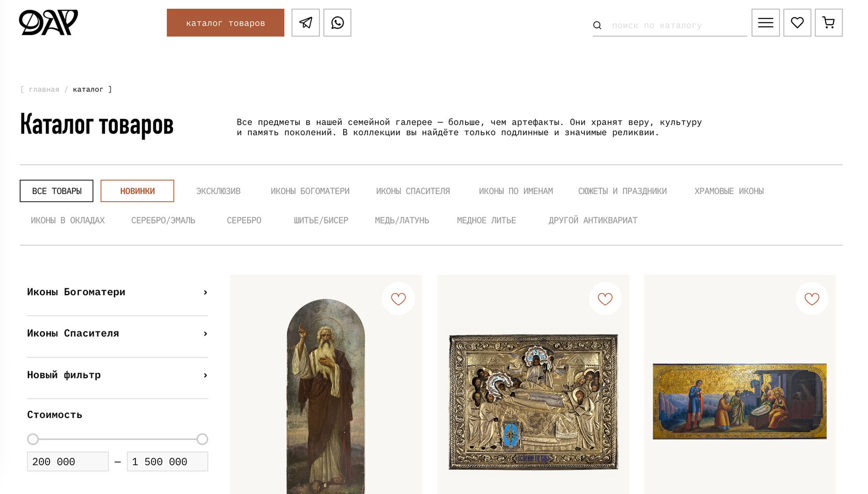This screenshot has width=868, height=494.
Task: Go to главная breadcrumb link
Action: (44, 89)
